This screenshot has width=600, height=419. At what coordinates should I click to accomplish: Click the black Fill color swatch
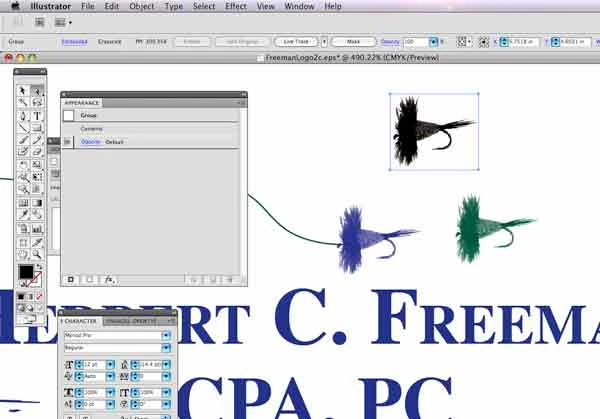[26, 272]
